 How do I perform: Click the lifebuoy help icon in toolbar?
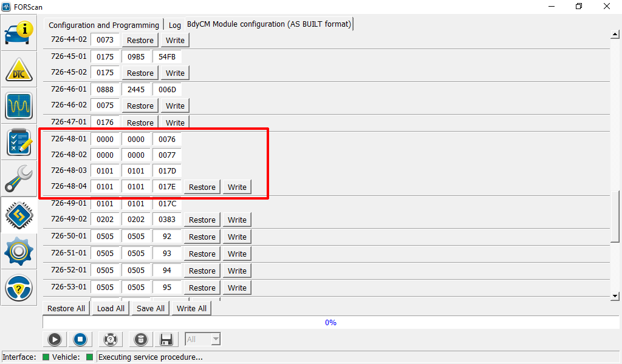click(x=111, y=340)
